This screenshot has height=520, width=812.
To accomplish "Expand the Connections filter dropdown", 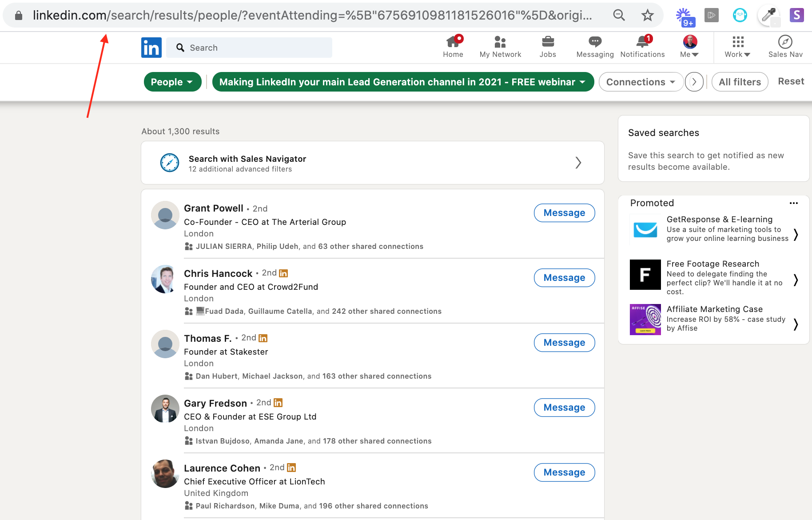I will [x=641, y=82].
